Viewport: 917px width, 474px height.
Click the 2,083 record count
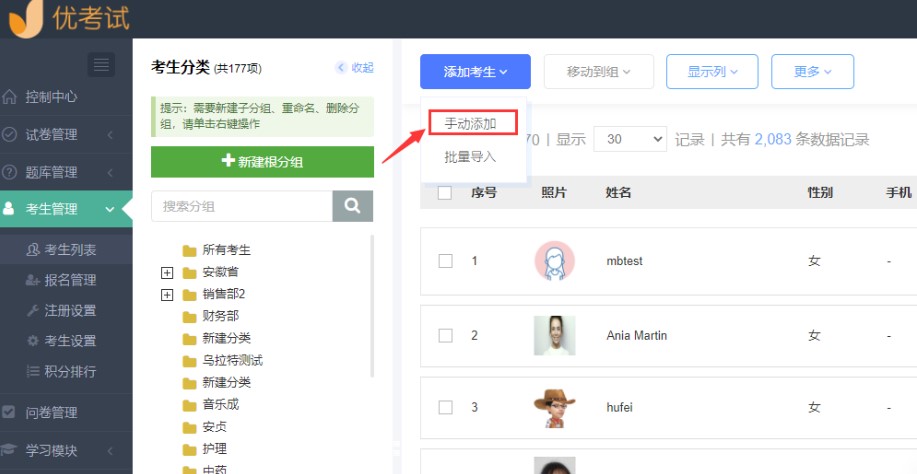point(773,139)
